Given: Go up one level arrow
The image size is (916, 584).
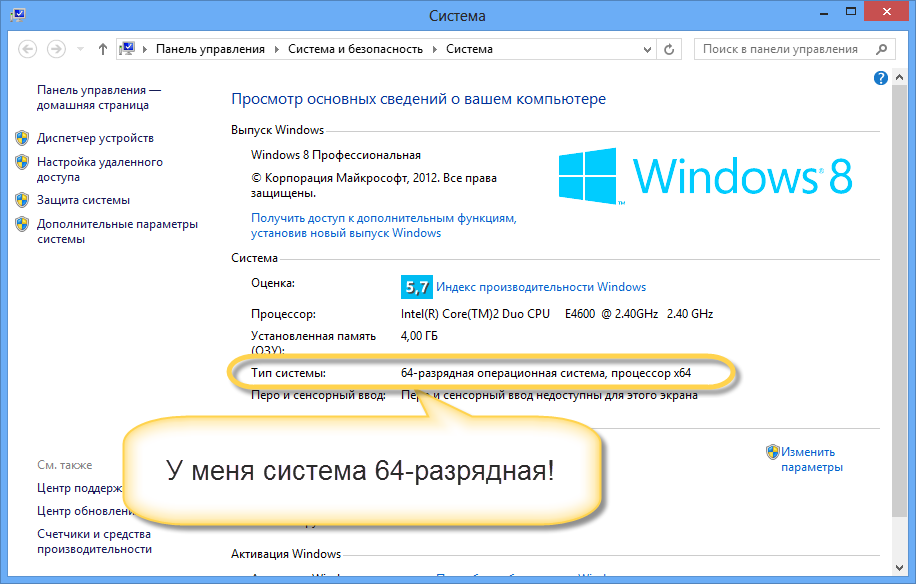Looking at the screenshot, I should click(x=103, y=49).
